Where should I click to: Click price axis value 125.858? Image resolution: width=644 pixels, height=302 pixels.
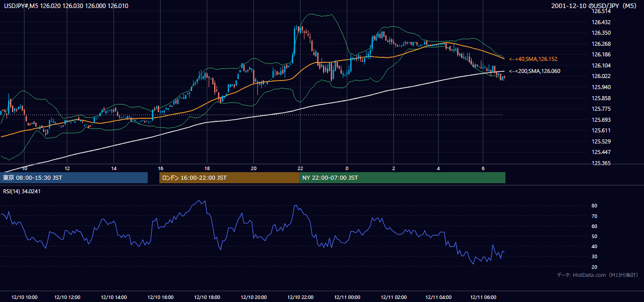tap(601, 98)
